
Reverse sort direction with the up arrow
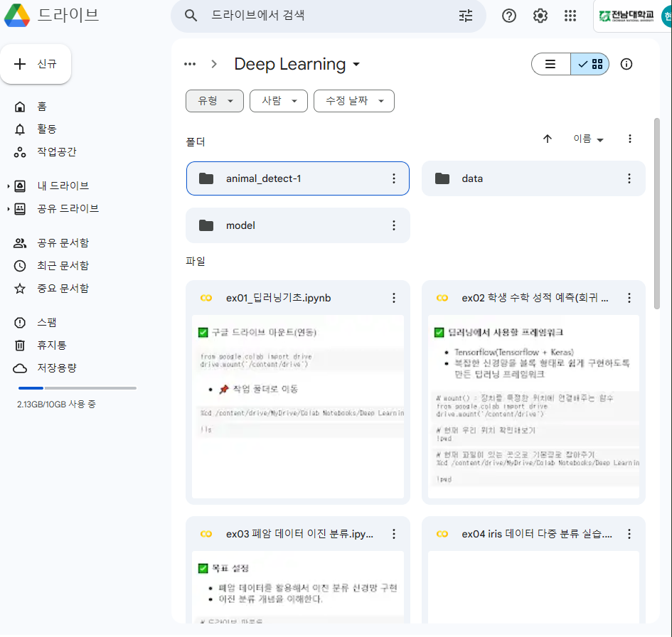(548, 139)
